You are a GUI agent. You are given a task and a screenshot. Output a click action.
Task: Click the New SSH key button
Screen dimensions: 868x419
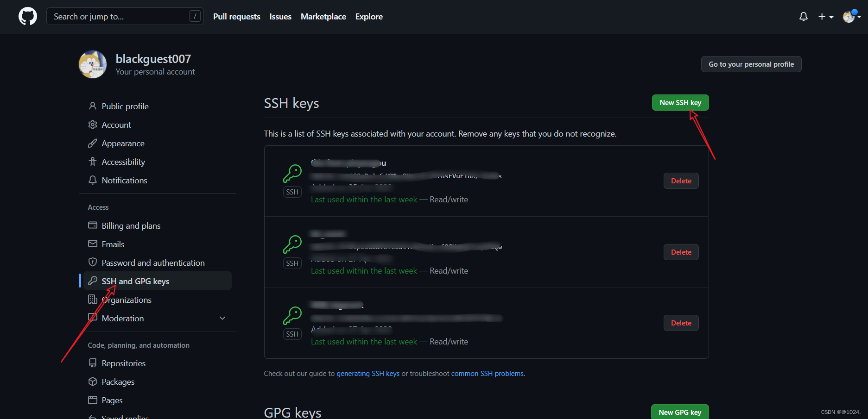(680, 103)
